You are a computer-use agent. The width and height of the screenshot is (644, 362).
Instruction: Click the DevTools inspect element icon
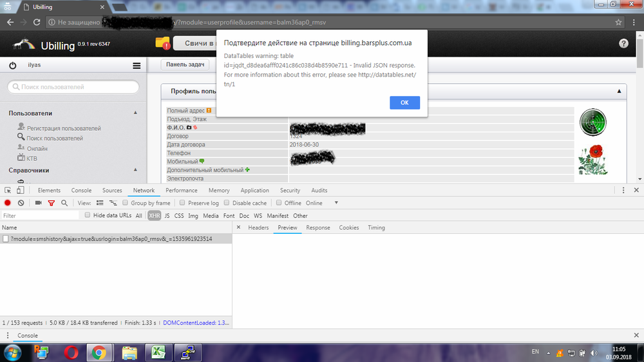(x=8, y=191)
